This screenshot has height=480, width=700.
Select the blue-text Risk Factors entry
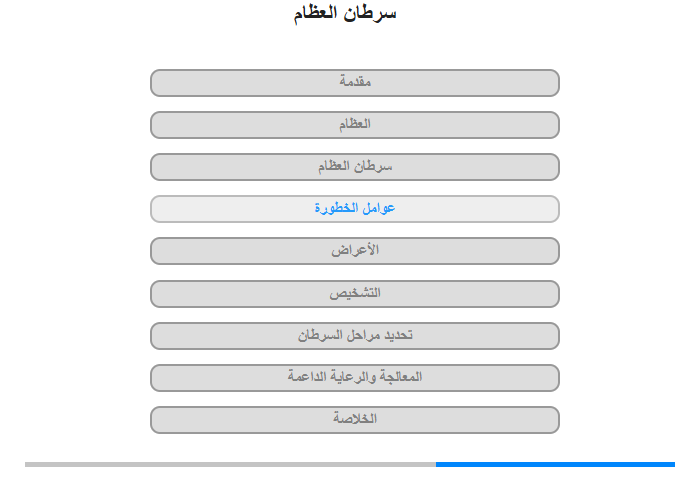pos(355,209)
